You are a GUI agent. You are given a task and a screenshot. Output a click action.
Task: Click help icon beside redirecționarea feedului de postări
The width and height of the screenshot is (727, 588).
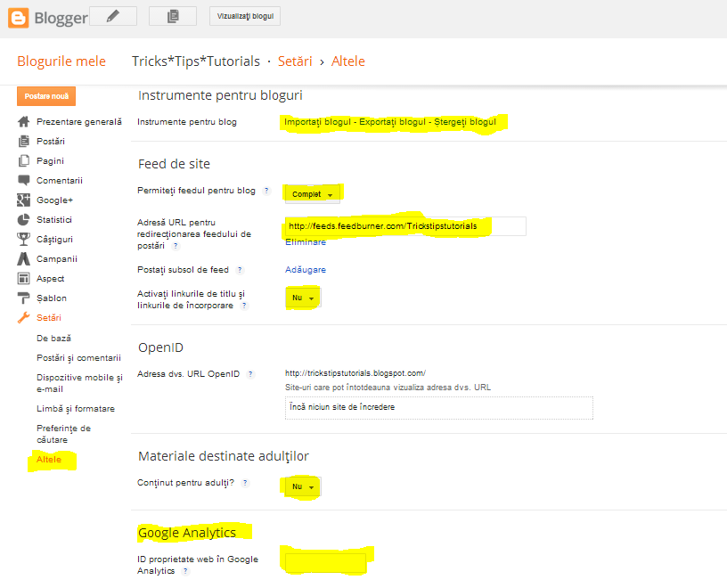pos(176,246)
